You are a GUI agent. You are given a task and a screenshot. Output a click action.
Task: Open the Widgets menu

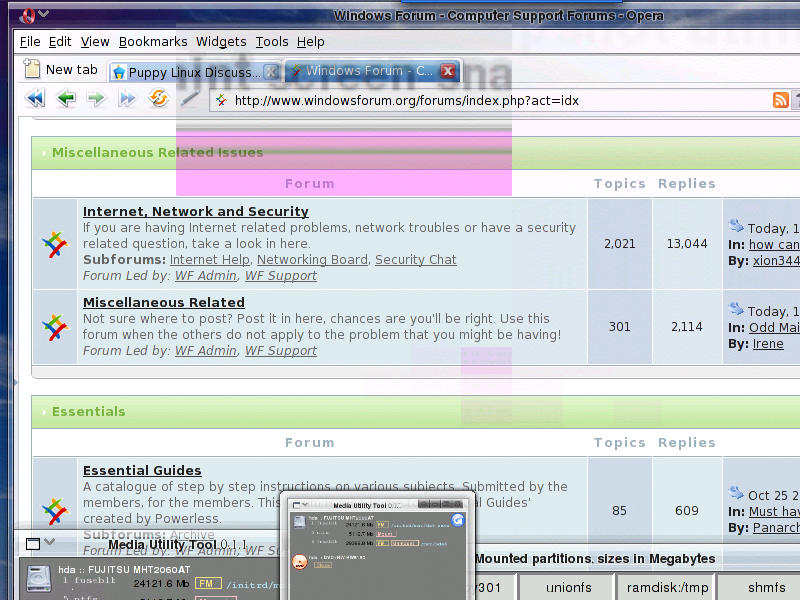pyautogui.click(x=221, y=42)
